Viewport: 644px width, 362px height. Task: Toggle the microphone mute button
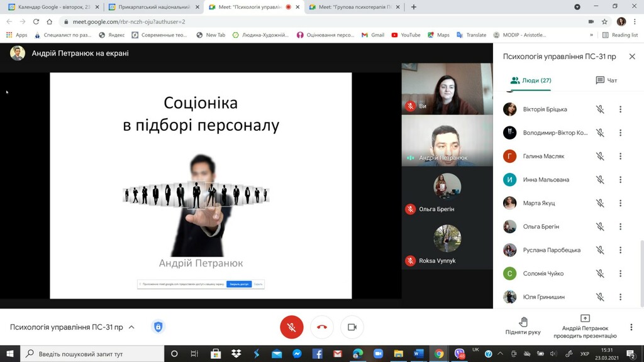click(x=291, y=327)
